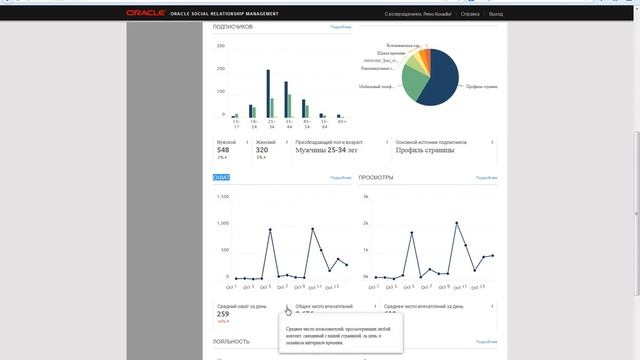Click the tallest 25-34 dark blue bar
The image size is (640, 360).
point(268,93)
